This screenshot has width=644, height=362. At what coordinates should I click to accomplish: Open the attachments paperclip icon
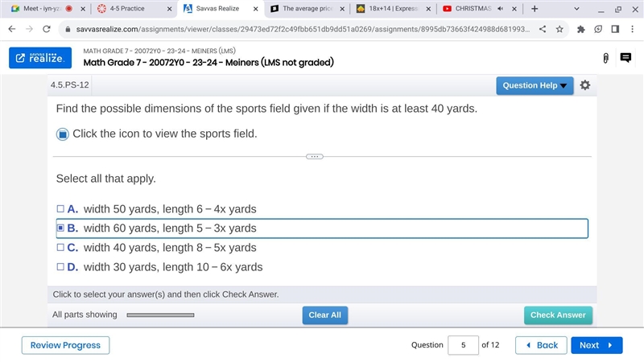click(x=606, y=58)
